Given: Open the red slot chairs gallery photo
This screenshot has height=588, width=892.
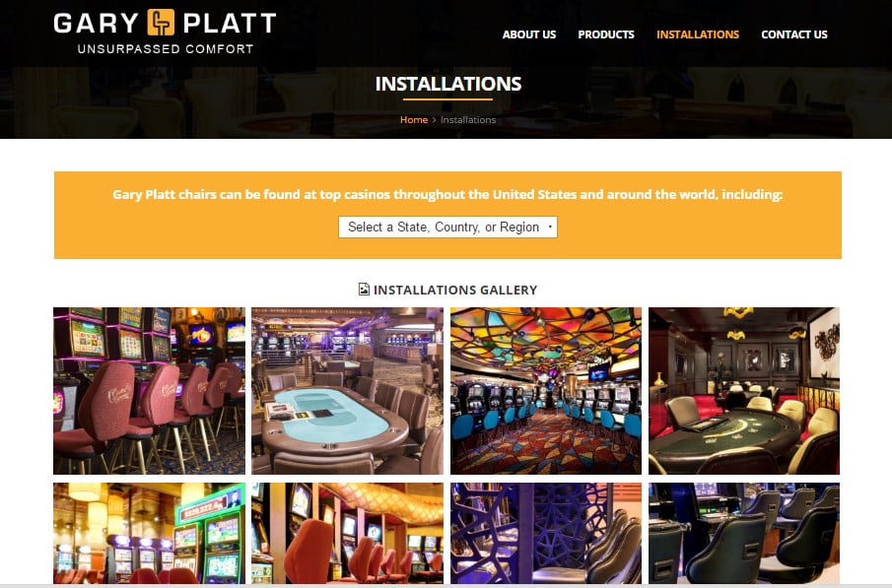Looking at the screenshot, I should pos(149,391).
